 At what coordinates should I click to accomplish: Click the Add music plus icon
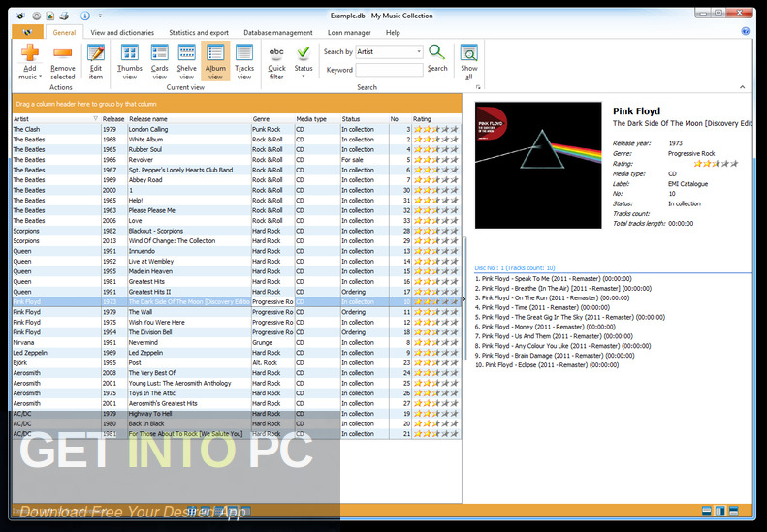[x=29, y=52]
